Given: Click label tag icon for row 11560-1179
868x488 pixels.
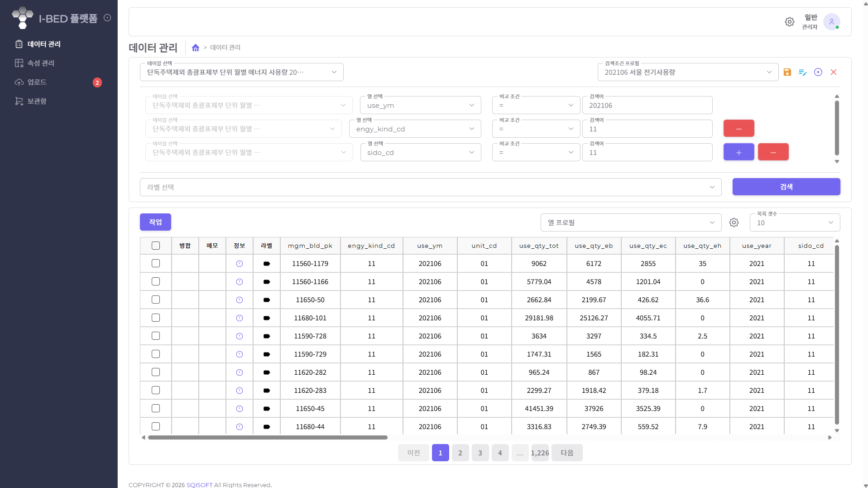Looking at the screenshot, I should click(x=267, y=264).
